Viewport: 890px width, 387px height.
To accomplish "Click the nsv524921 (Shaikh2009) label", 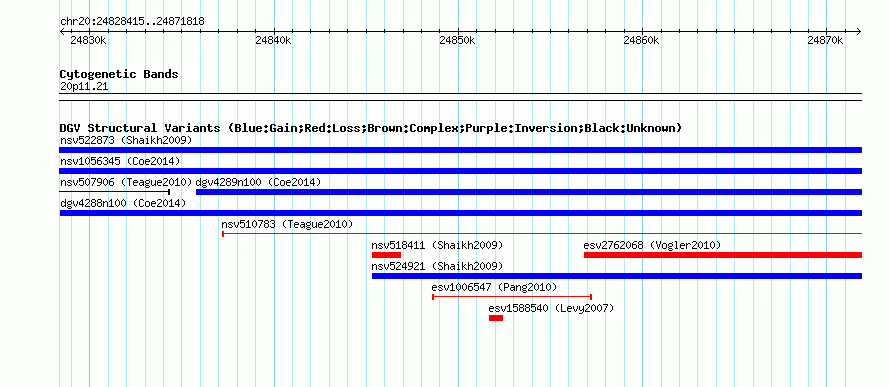I will click(437, 266).
